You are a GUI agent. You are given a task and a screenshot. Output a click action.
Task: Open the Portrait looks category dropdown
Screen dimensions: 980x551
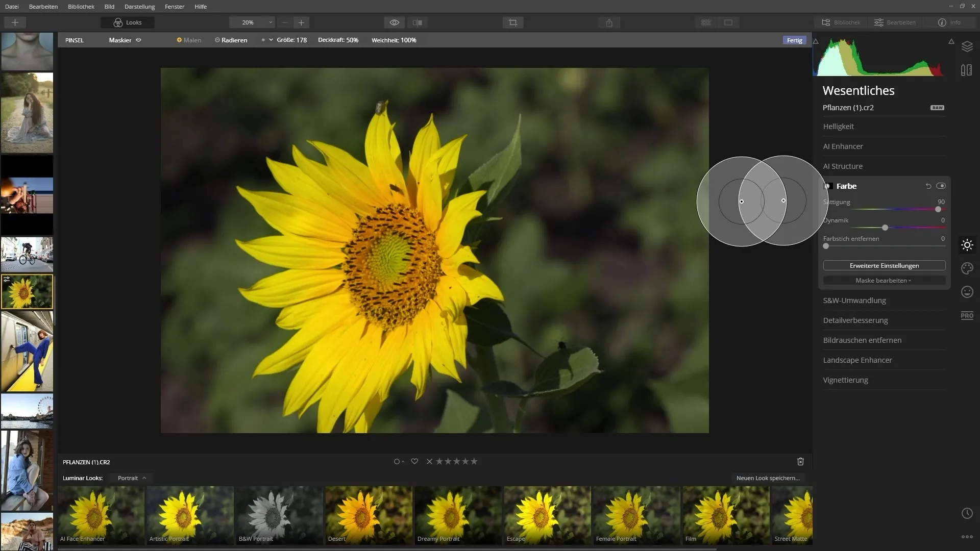[132, 478]
